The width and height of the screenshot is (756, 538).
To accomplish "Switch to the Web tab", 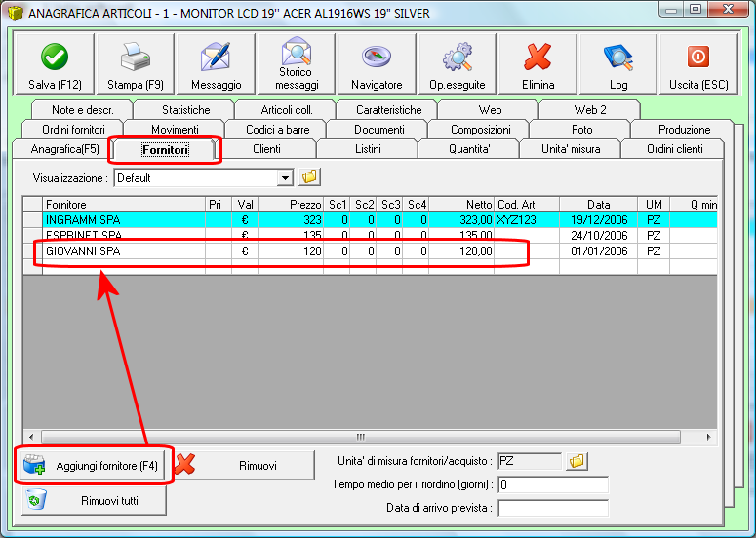I will [490, 110].
